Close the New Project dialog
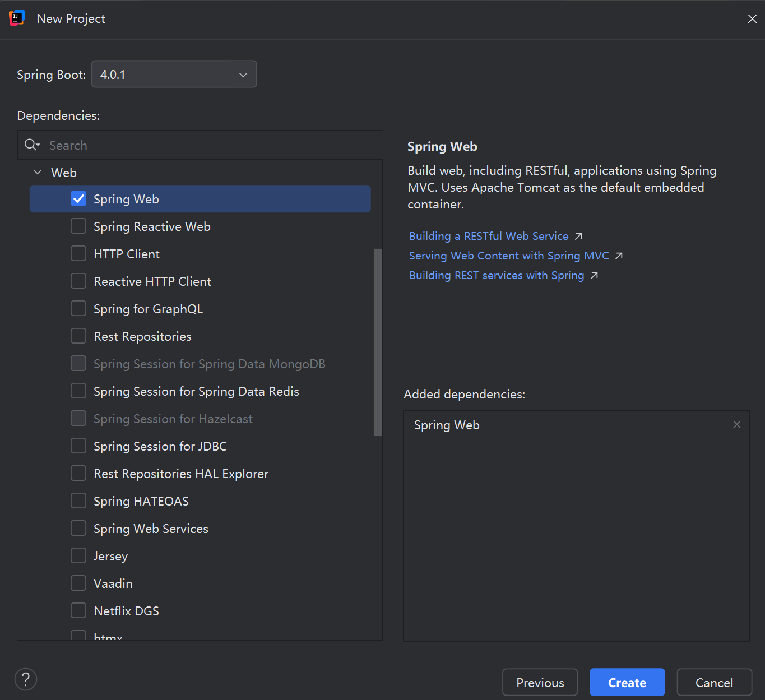The width and height of the screenshot is (765, 700). (x=752, y=19)
